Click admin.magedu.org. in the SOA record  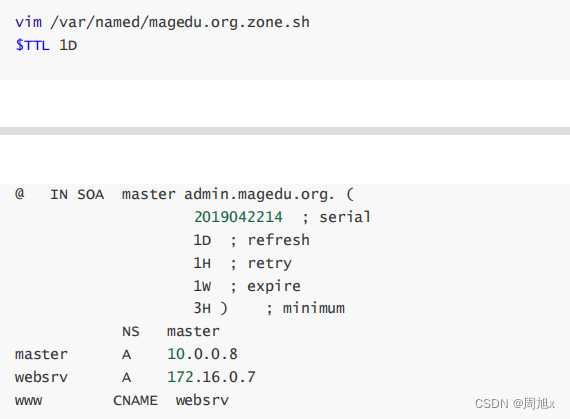[x=259, y=194]
